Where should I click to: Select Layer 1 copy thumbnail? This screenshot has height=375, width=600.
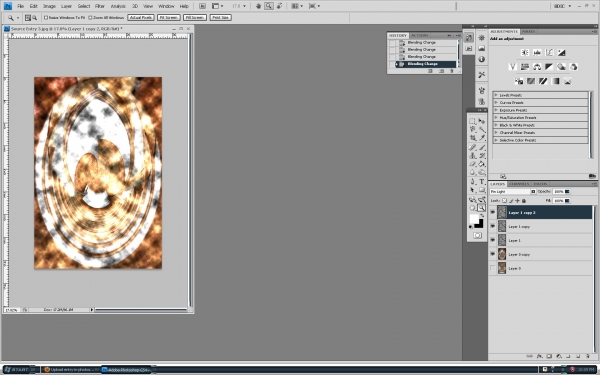tap(502, 226)
